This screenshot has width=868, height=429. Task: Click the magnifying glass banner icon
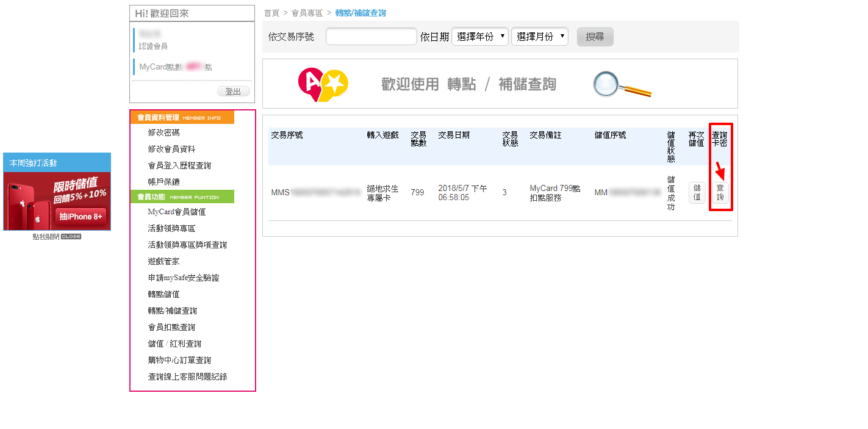(x=622, y=85)
